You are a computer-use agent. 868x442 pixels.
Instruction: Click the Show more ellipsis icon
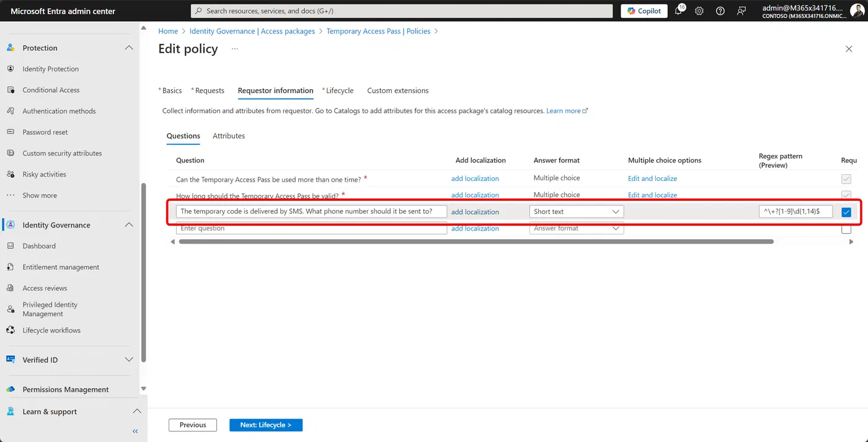click(11, 195)
